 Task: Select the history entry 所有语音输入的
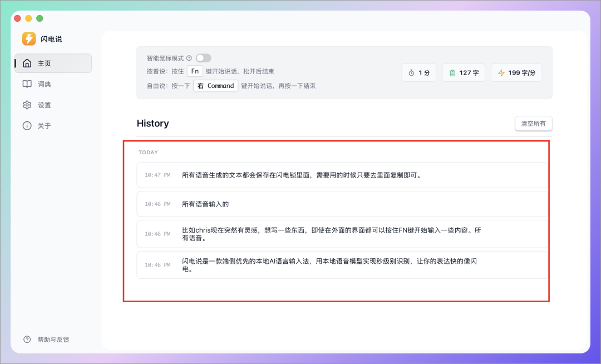342,204
